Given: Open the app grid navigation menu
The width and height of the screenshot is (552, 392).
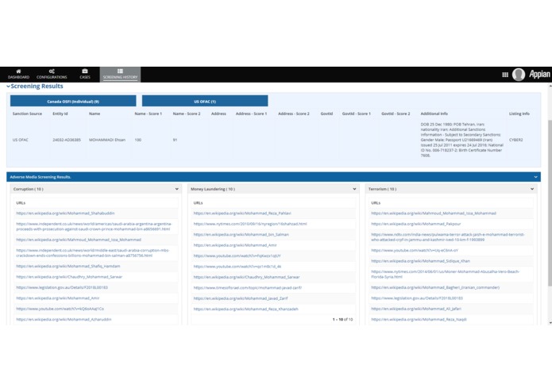Looking at the screenshot, I should click(x=505, y=75).
